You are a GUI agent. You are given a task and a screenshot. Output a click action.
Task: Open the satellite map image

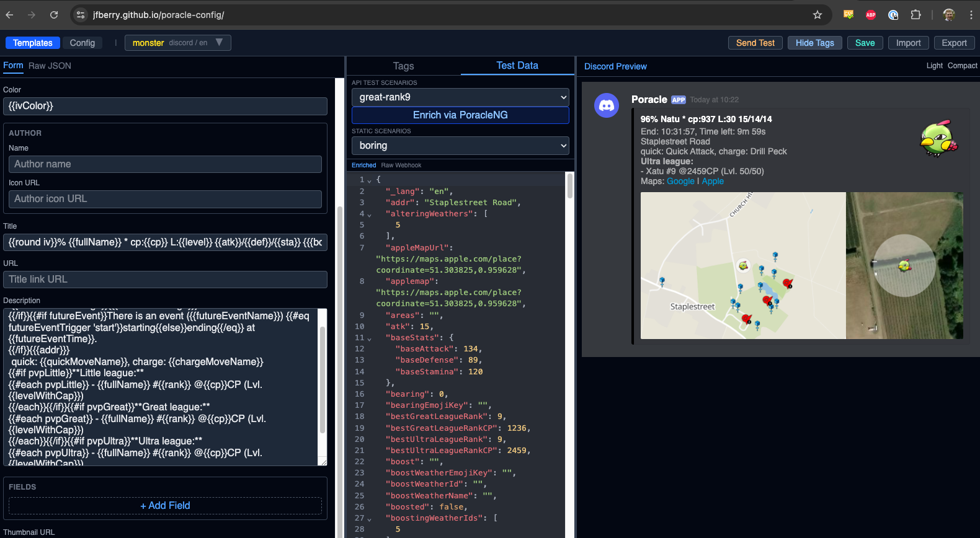pyautogui.click(x=904, y=265)
